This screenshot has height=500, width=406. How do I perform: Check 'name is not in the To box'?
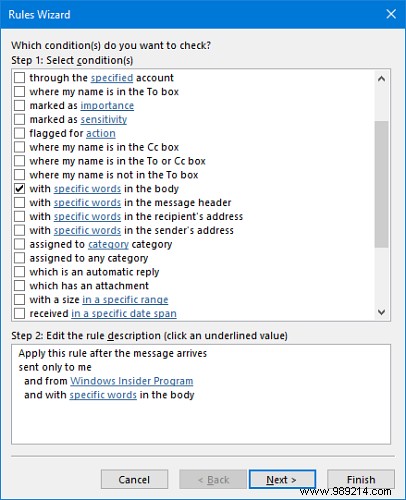coord(19,175)
